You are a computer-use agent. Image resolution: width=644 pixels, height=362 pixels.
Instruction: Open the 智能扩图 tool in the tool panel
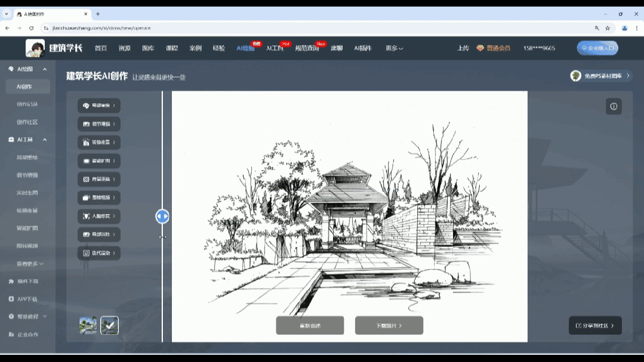99,161
